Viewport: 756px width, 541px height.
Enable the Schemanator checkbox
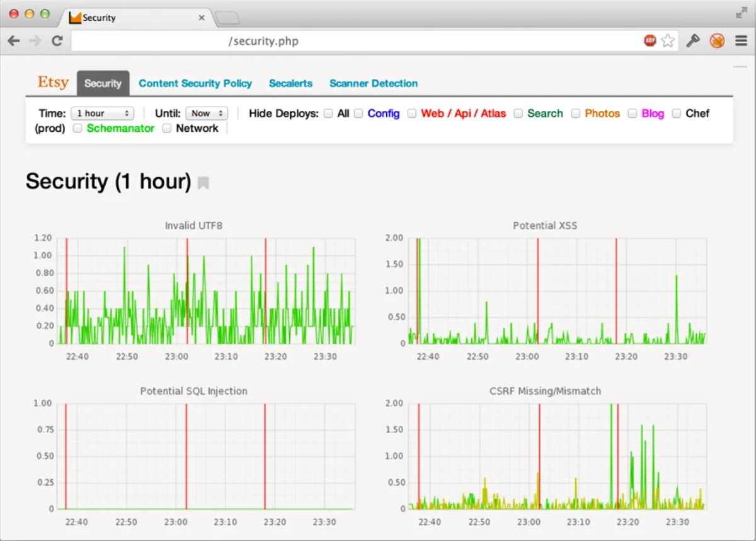77,128
